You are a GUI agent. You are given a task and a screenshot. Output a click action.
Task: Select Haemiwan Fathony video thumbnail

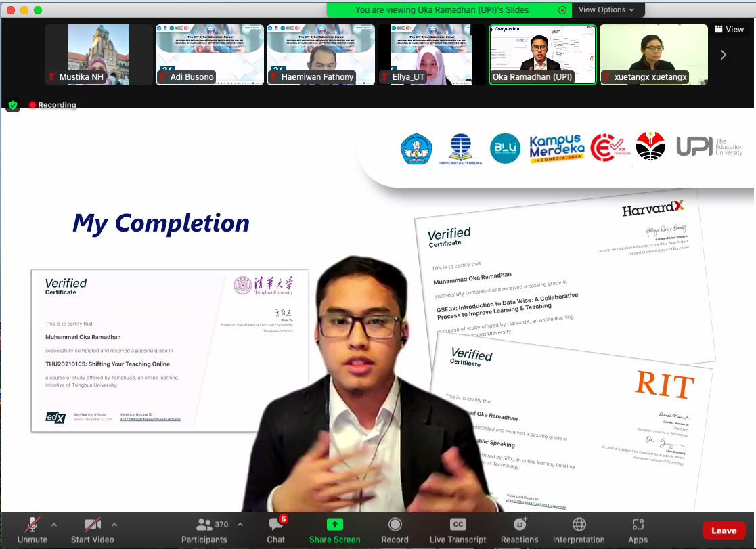click(321, 55)
